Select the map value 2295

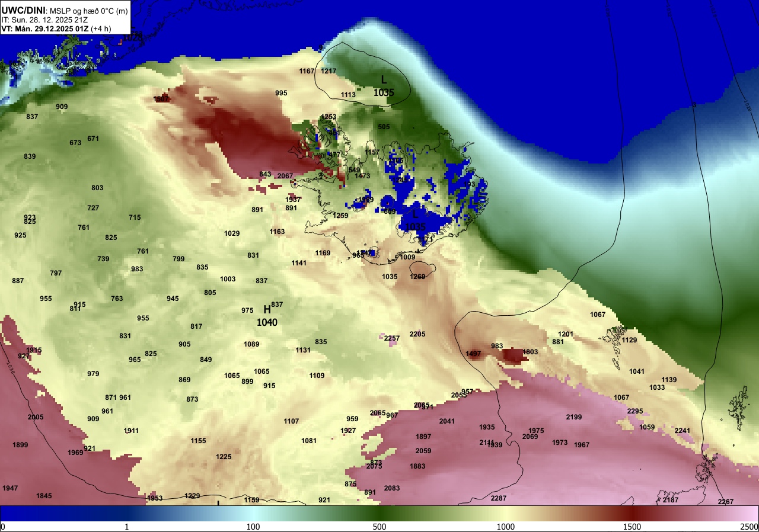click(635, 411)
